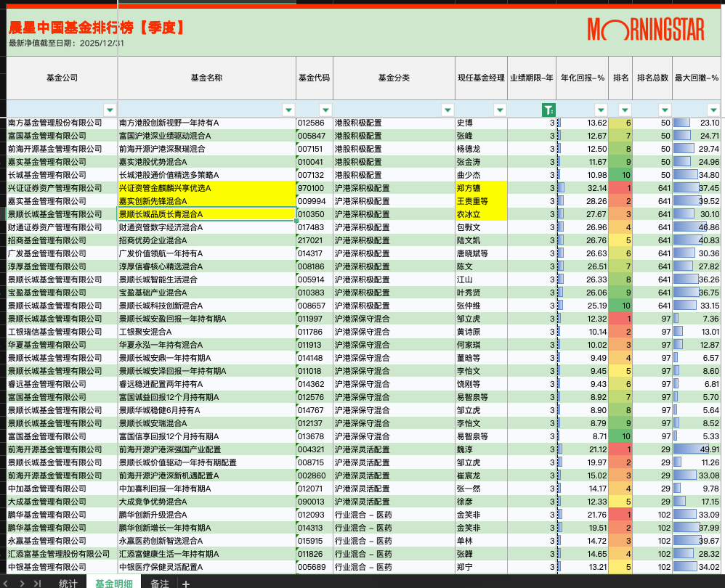
Task: Click the title 晨星中国基金排行榜【季度】
Action: point(97,28)
